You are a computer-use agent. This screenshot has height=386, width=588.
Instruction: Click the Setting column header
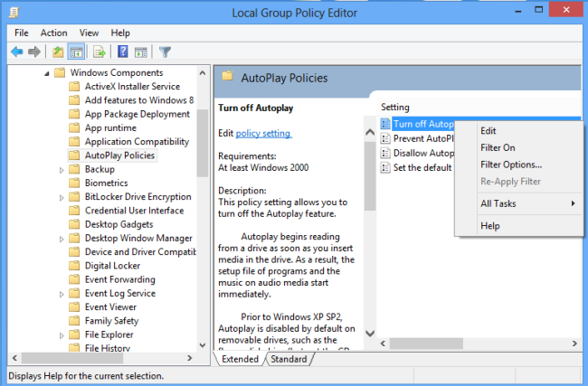395,108
